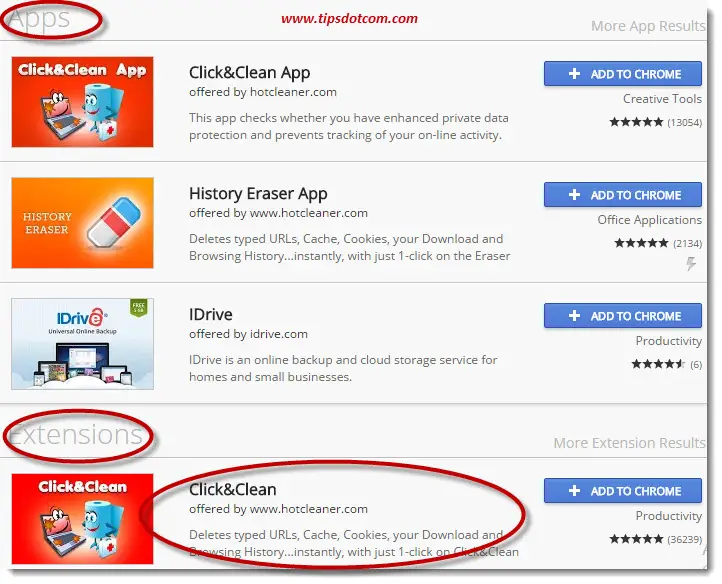View History Eraser star rating 2134
Screen dimensions: 722x584
(x=658, y=243)
